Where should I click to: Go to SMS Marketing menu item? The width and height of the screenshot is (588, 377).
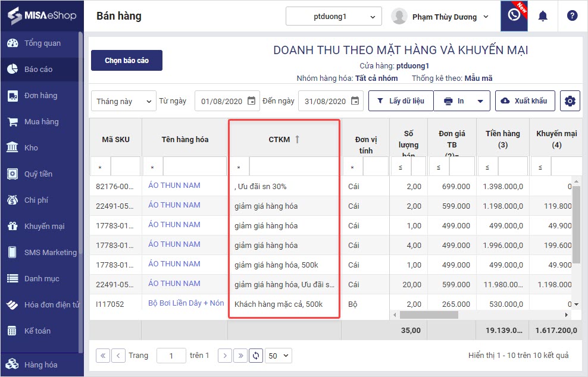(x=50, y=253)
